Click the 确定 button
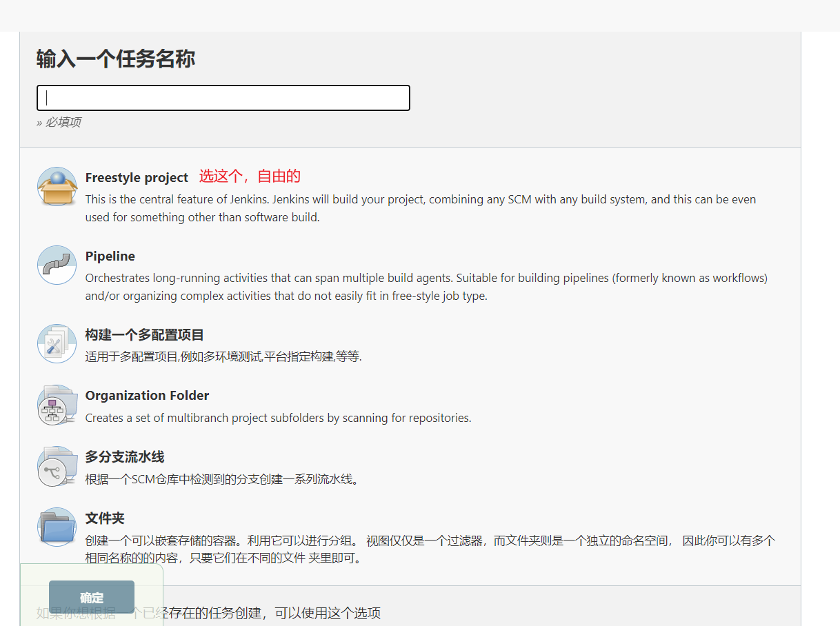The image size is (840, 626). (x=92, y=597)
